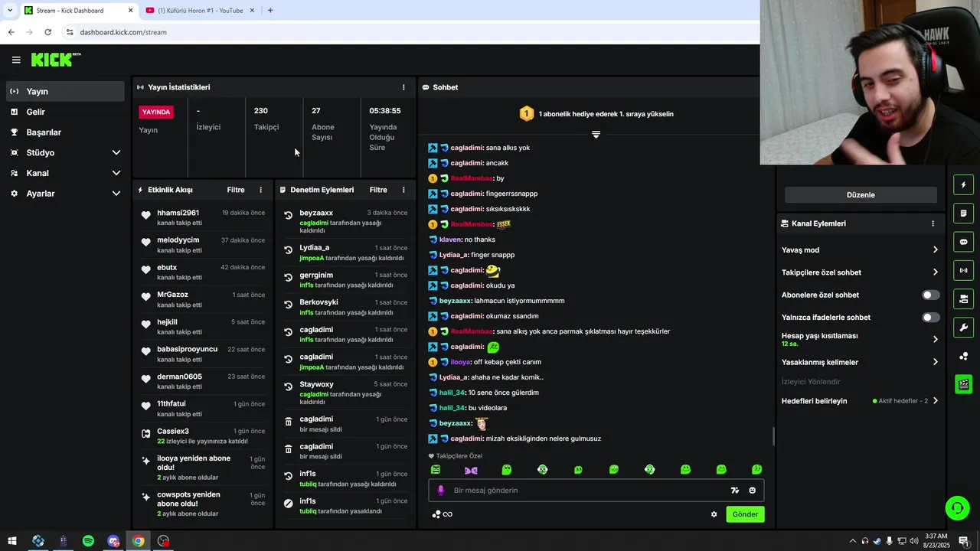Open Yayın İstatistikleri three-dot menu
The height and width of the screenshot is (551, 980).
coord(403,87)
